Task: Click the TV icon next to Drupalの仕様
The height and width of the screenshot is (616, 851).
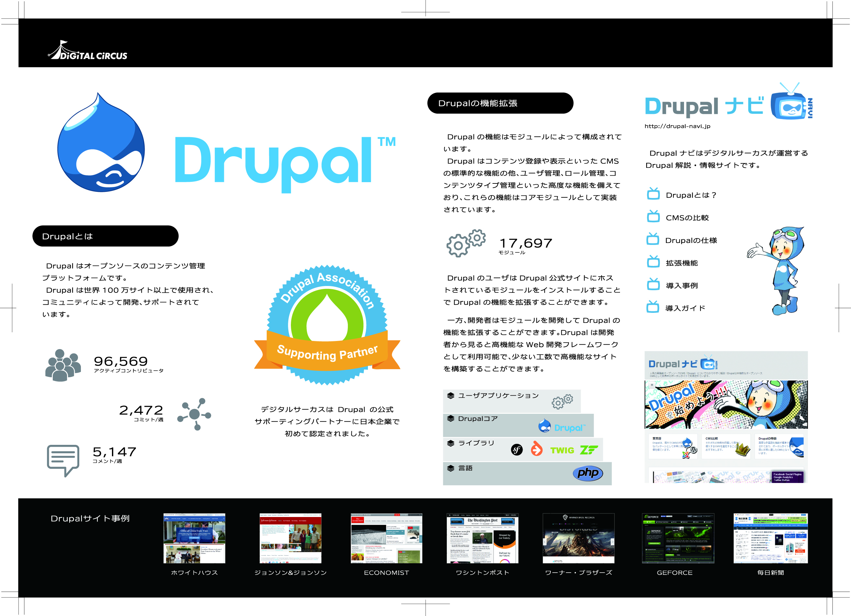Action: pyautogui.click(x=653, y=239)
